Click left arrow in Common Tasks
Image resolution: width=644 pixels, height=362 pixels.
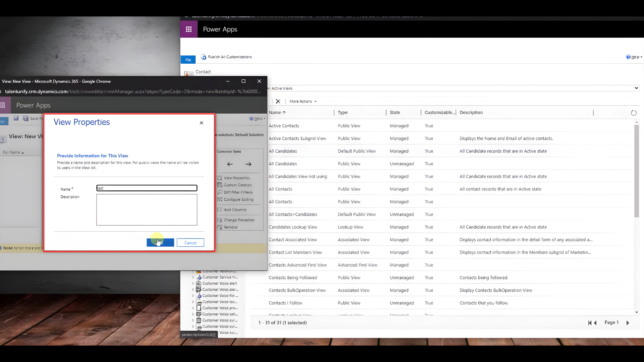coord(230,164)
